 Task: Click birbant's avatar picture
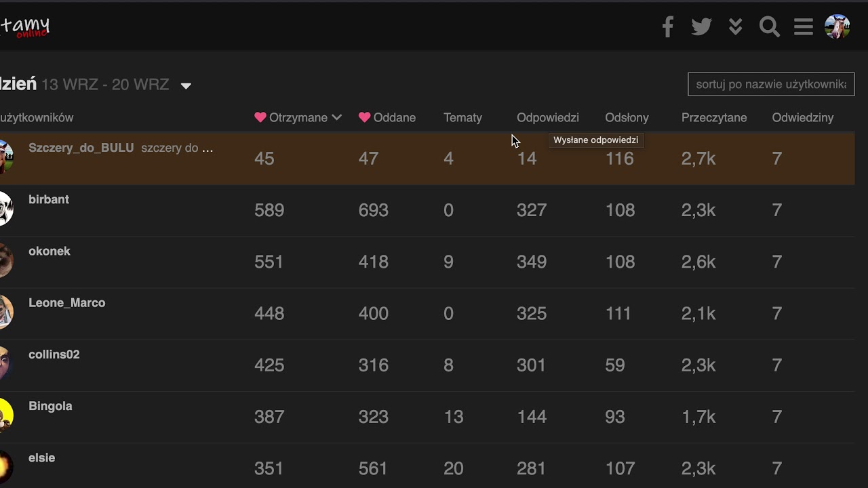[5, 209]
